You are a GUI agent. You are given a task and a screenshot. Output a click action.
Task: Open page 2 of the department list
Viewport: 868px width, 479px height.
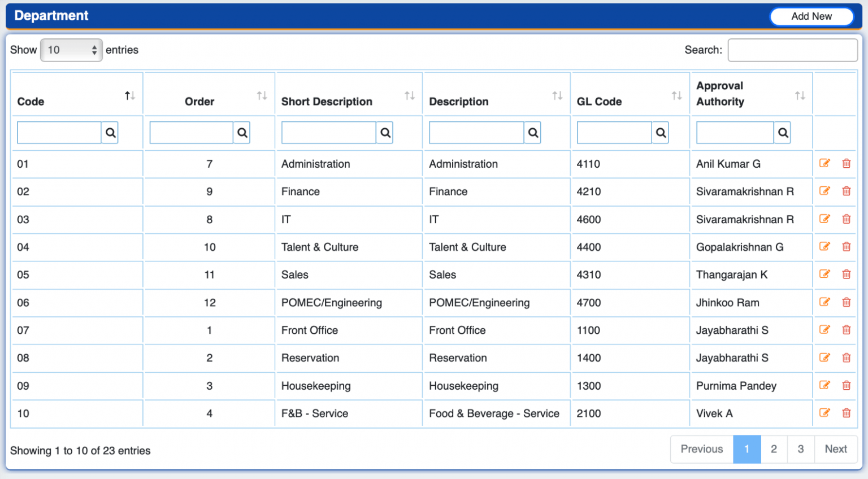[774, 449]
